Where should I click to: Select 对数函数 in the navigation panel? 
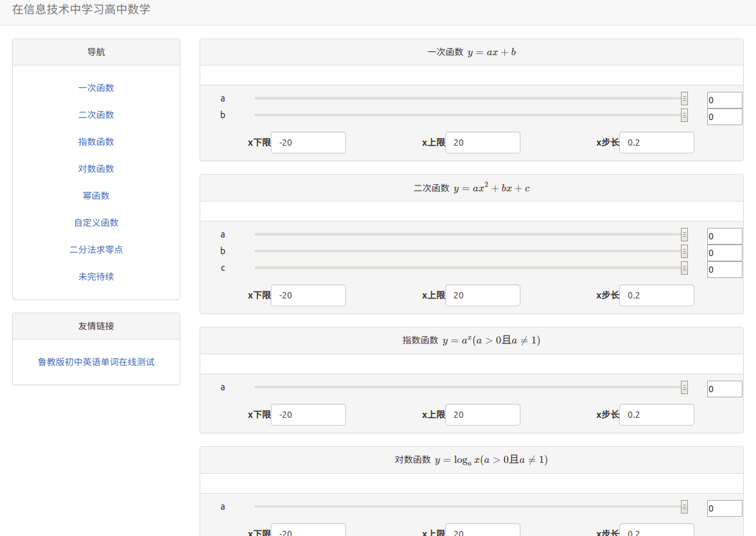coord(96,169)
